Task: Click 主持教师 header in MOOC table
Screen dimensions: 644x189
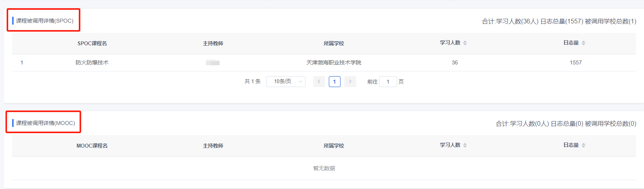Action: [x=213, y=146]
